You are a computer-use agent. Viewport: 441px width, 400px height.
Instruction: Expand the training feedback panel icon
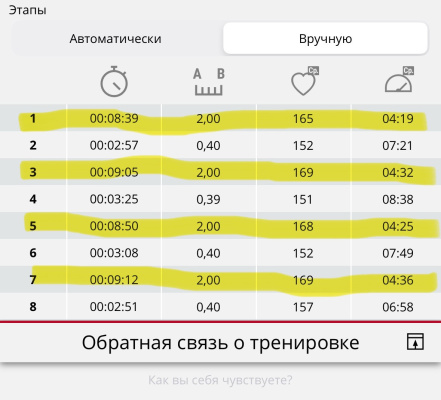415,342
